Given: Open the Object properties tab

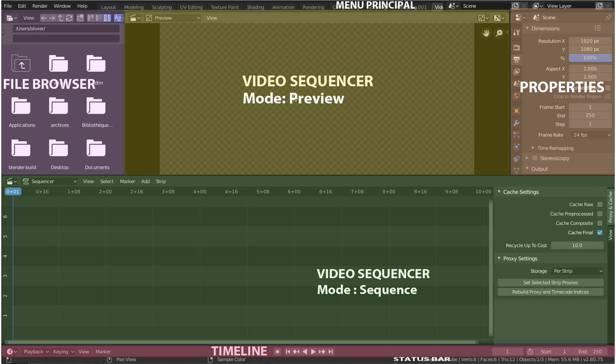Looking at the screenshot, I should [516, 111].
